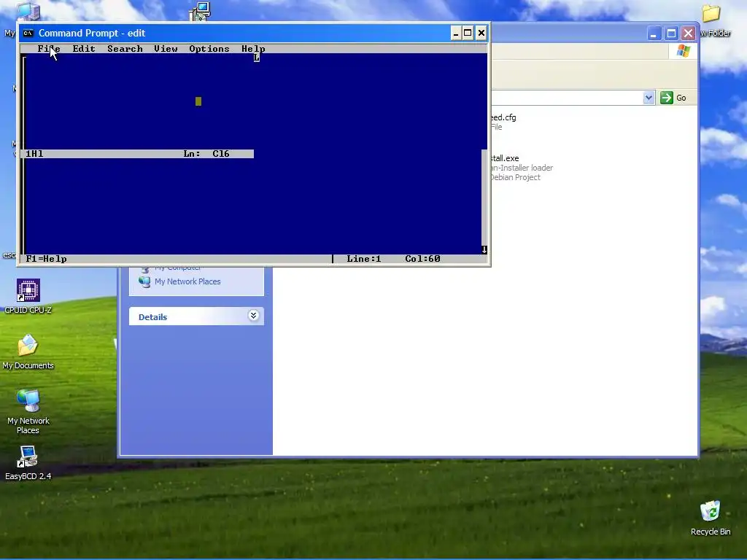Minimize the Explorer window

click(x=653, y=34)
